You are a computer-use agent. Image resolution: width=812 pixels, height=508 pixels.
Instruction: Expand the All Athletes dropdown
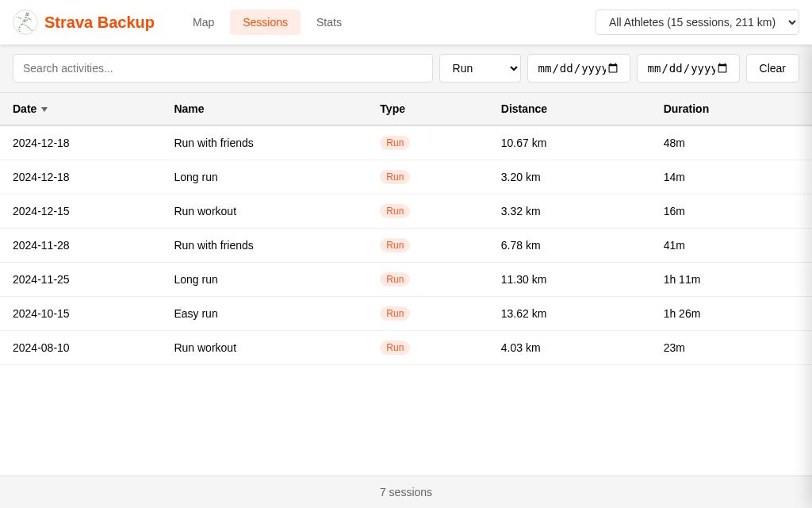tap(697, 22)
